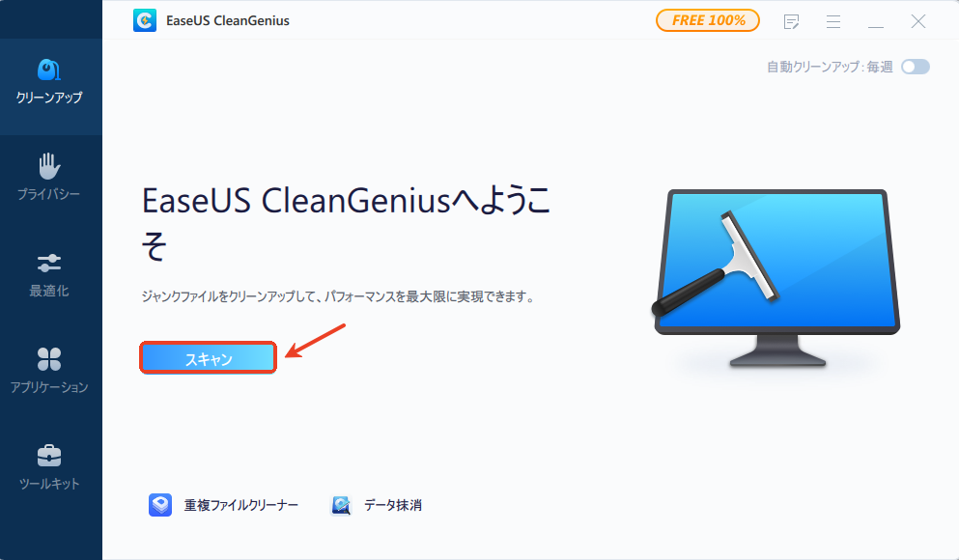Viewport: 959px width, 560px height.
Task: Open the データ抹消 text link
Action: point(393,506)
